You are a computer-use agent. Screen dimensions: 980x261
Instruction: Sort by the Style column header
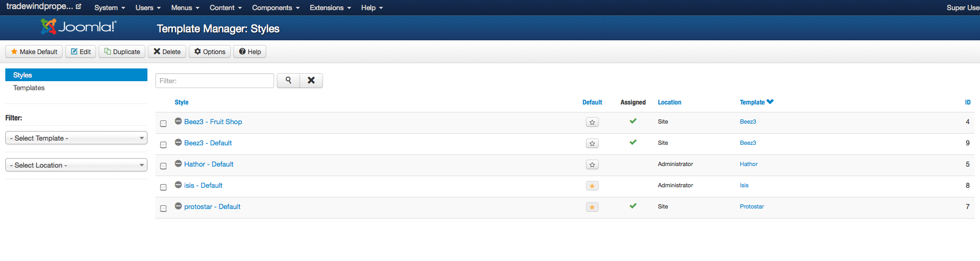(x=181, y=102)
